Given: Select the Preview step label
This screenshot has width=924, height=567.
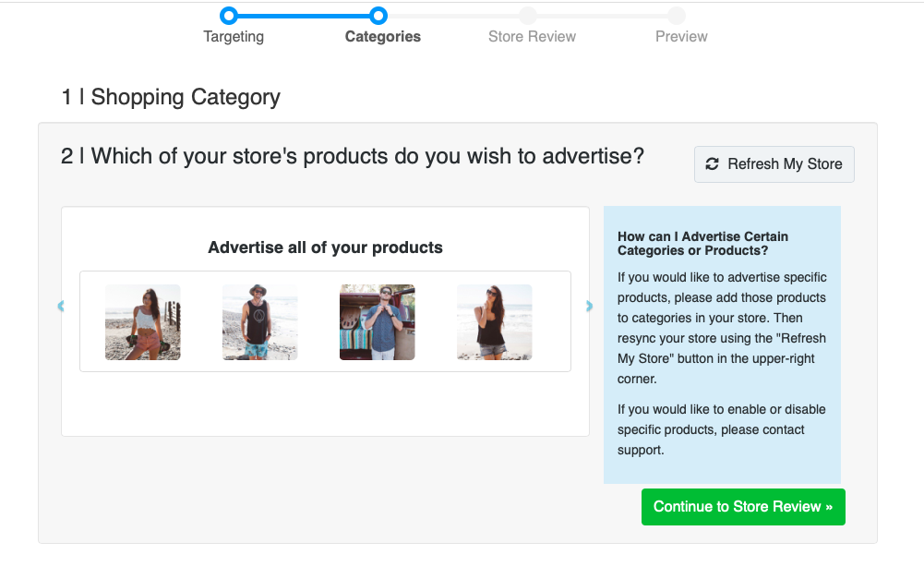Looking at the screenshot, I should [680, 36].
